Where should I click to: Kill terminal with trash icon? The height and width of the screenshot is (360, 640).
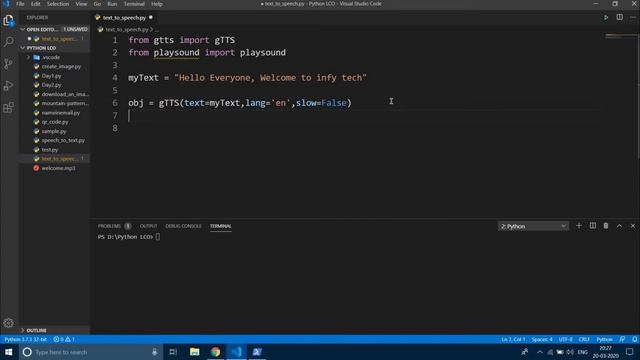point(606,226)
